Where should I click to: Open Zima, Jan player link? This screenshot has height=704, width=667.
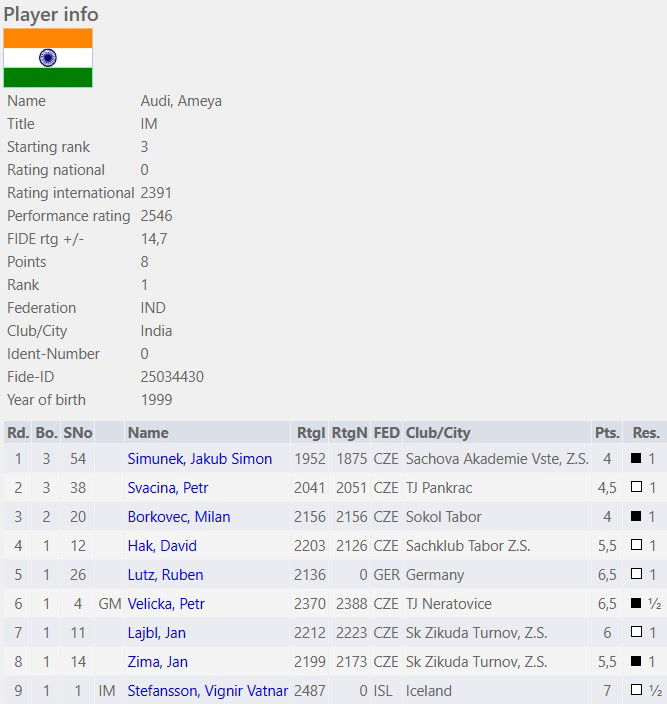(x=156, y=662)
